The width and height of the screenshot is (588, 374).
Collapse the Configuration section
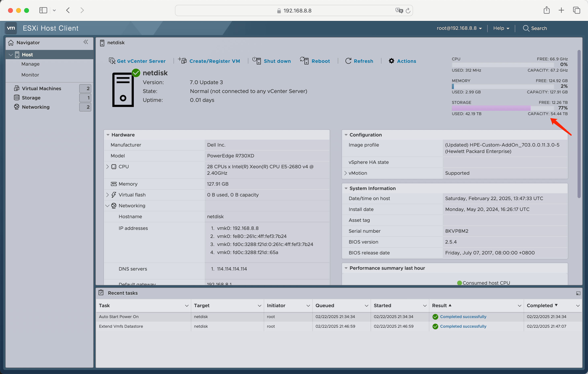(346, 135)
